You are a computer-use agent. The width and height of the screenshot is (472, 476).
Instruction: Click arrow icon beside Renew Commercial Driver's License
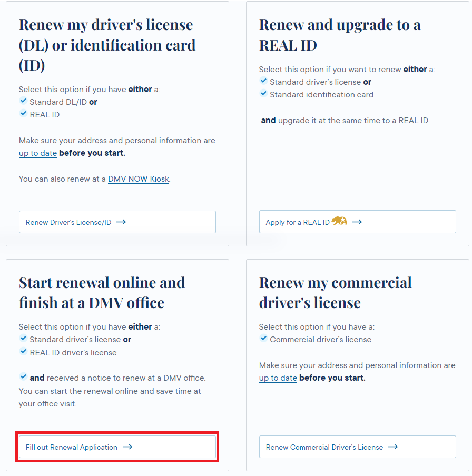393,447
